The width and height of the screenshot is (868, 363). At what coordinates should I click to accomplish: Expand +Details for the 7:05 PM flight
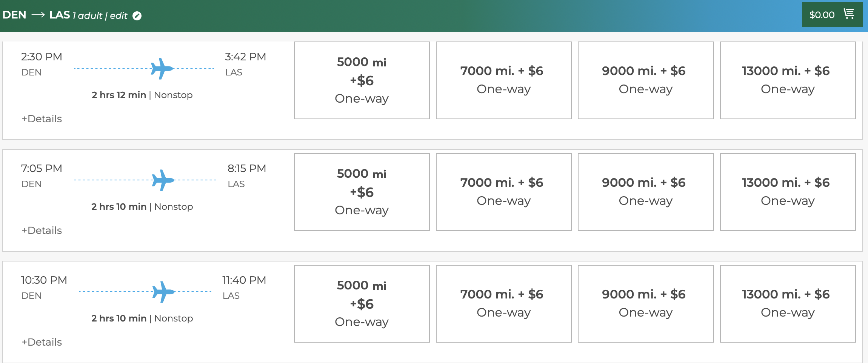pyautogui.click(x=42, y=231)
